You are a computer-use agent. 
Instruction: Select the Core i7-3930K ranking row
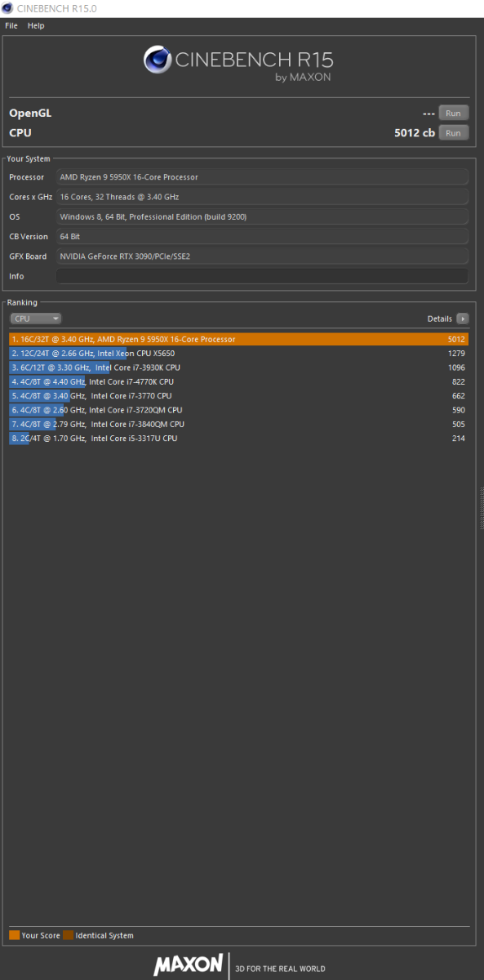point(238,367)
